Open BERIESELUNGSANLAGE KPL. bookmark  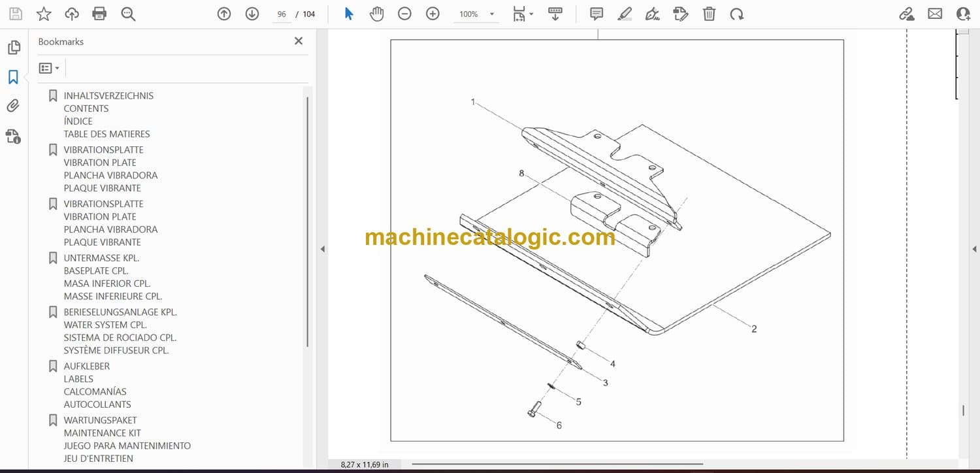pos(120,312)
